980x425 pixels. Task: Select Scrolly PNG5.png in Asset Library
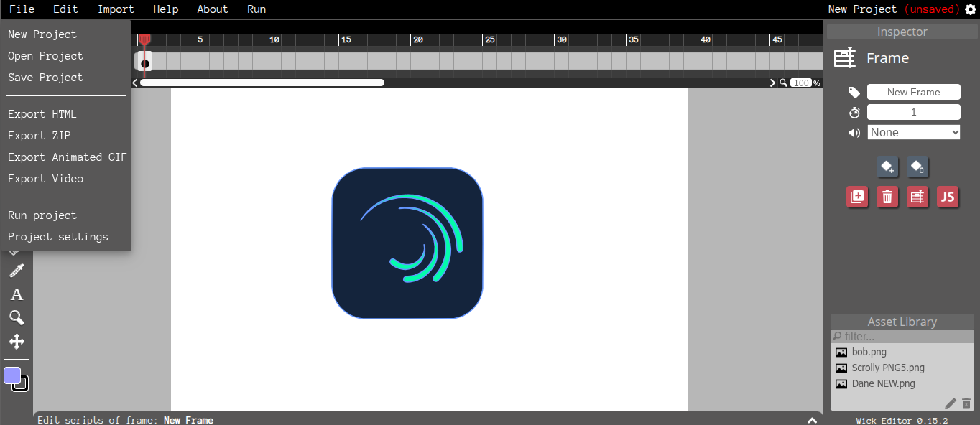coord(888,368)
